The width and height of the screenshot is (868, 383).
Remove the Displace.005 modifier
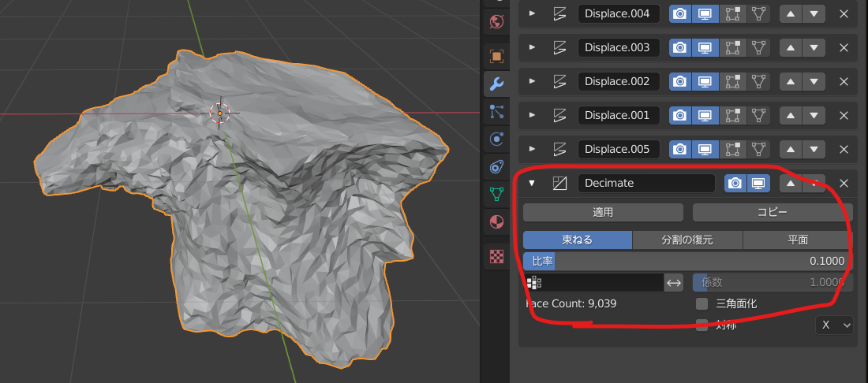(x=844, y=149)
